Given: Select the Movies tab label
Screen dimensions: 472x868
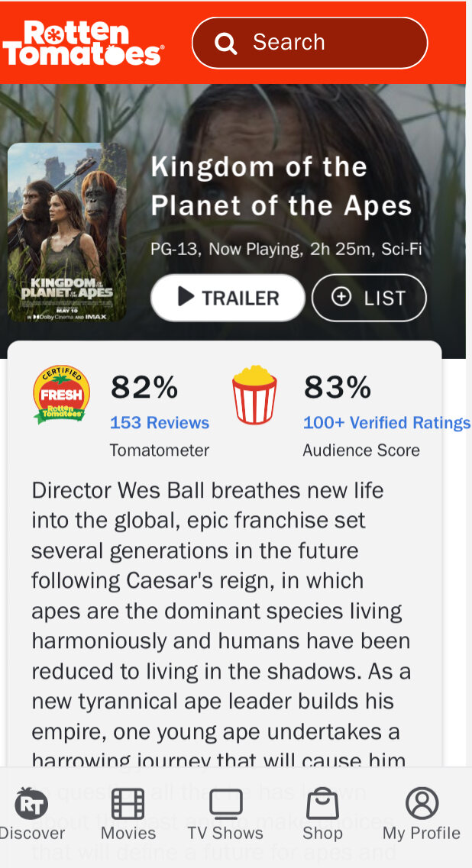Looking at the screenshot, I should [128, 833].
